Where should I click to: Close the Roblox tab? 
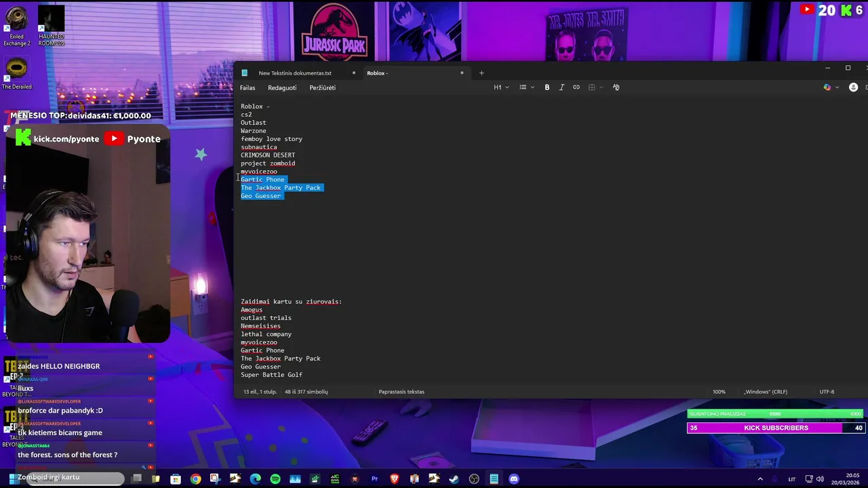[462, 73]
